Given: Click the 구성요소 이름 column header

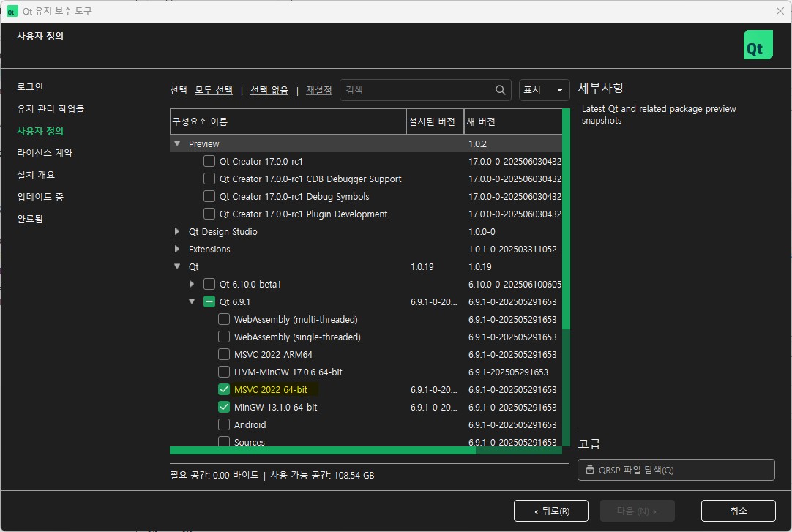Looking at the screenshot, I should tap(288, 121).
